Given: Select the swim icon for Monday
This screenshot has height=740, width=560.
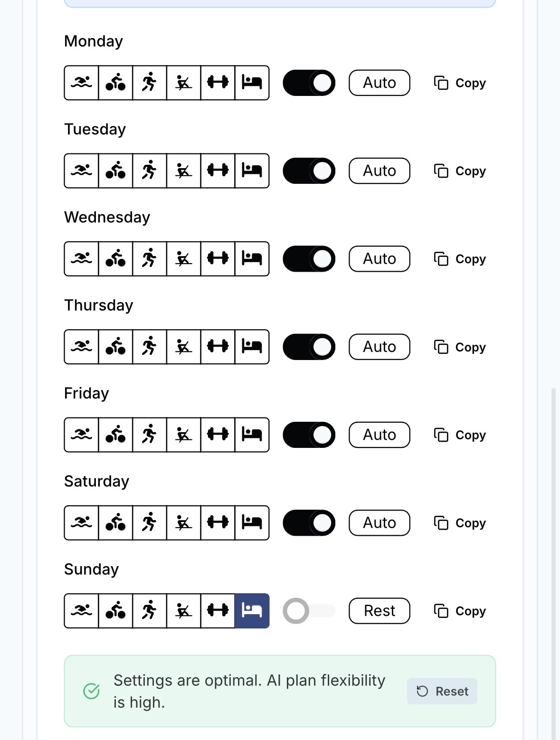Looking at the screenshot, I should tap(81, 83).
